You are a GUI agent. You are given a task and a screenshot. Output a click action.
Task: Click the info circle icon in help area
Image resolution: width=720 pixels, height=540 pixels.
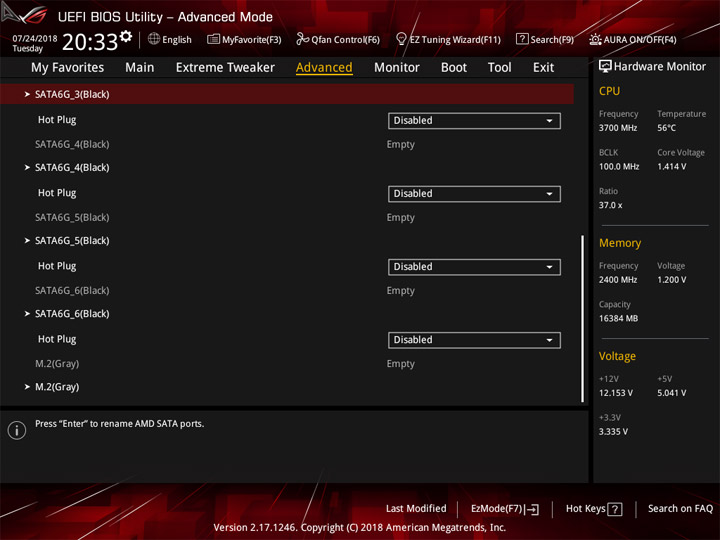[17, 430]
